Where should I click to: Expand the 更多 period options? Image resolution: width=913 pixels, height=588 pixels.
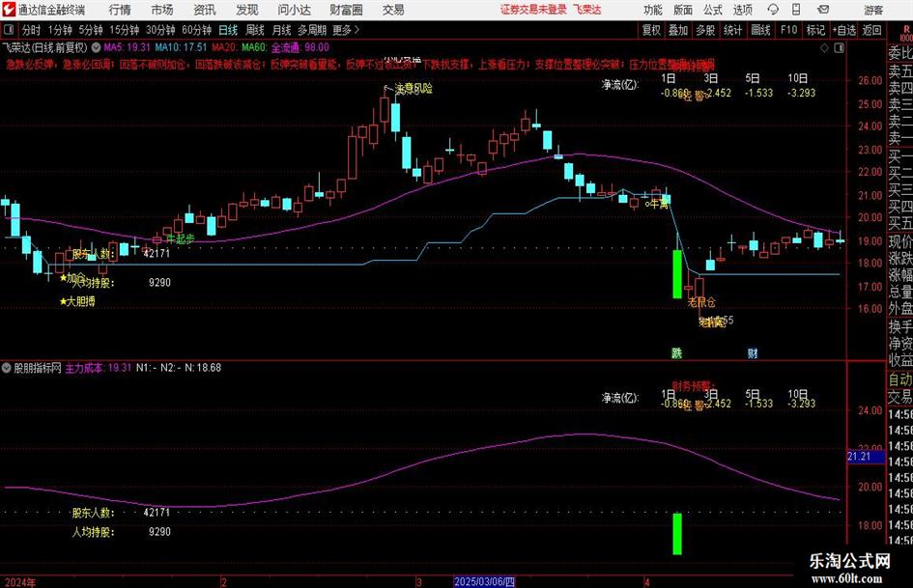click(x=346, y=30)
